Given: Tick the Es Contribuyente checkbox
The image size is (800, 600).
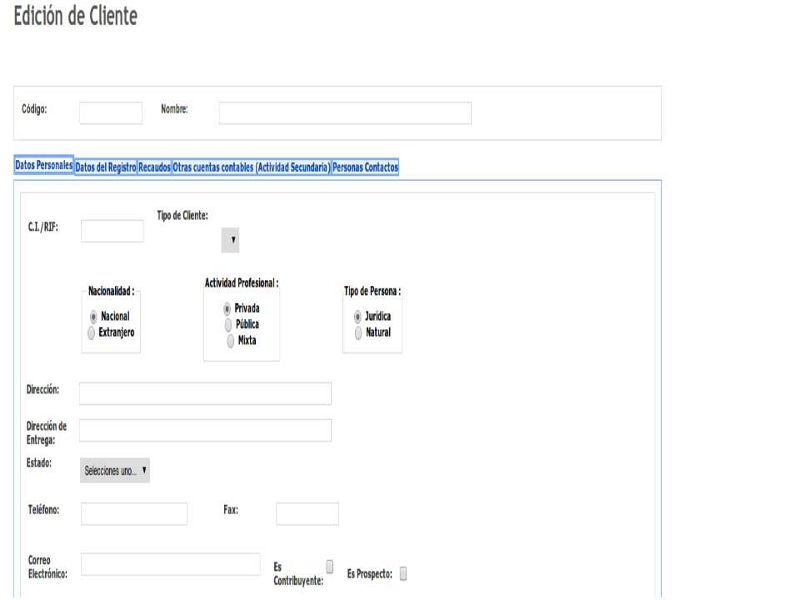Looking at the screenshot, I should tap(330, 565).
